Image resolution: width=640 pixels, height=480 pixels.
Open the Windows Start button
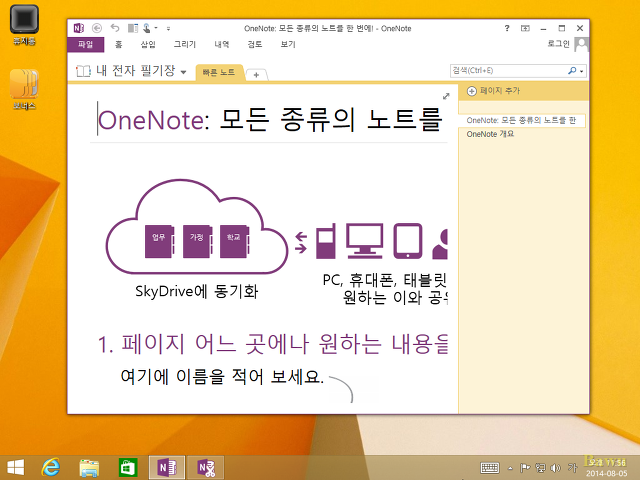pyautogui.click(x=16, y=468)
